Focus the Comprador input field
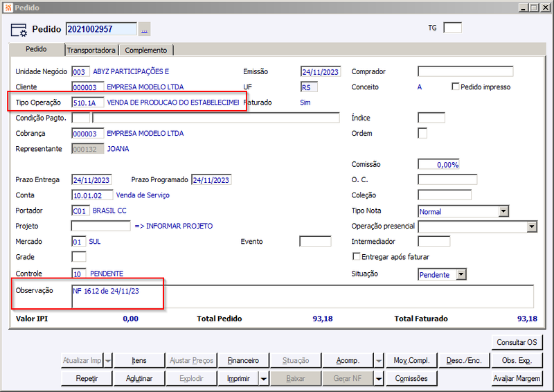Viewport: 554px width, 392px height. click(465, 71)
